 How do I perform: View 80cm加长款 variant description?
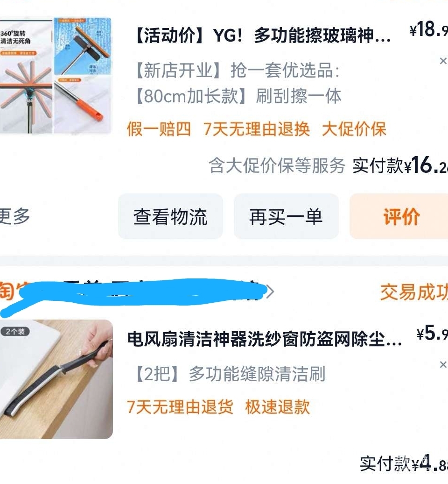point(238,96)
